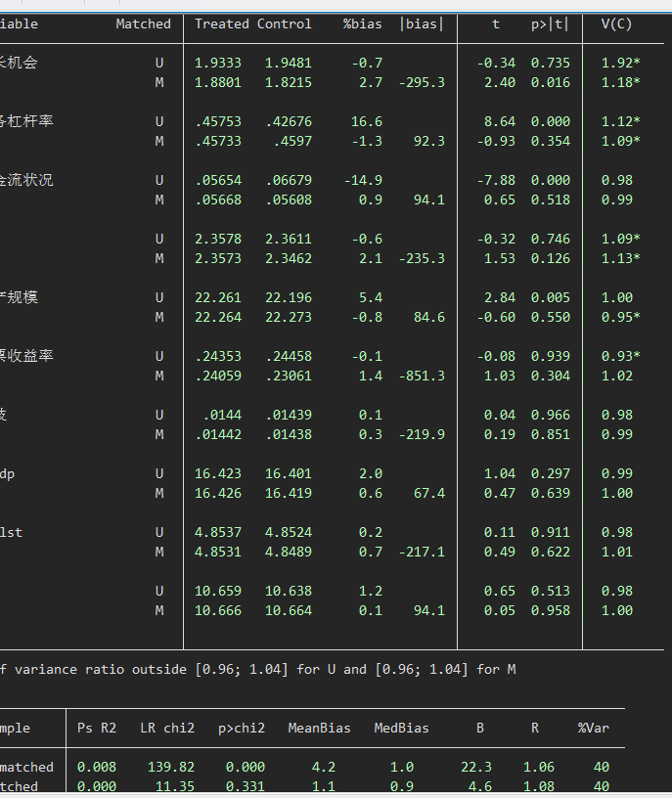Select the Matched column header
672x798 pixels.
click(144, 23)
